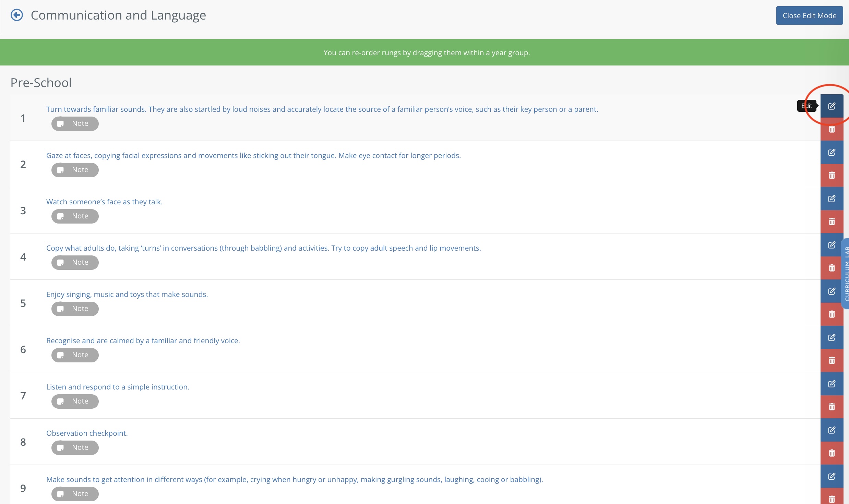Select rung 7 'Listen and respond' text
This screenshot has width=849, height=504.
coord(118,387)
